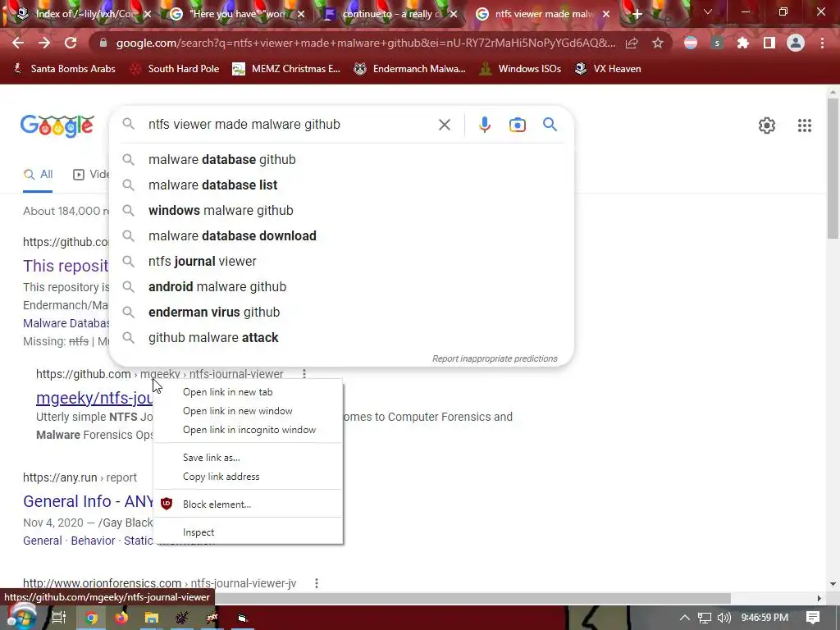
Task: Choose Open link in new window
Action: click(x=248, y=411)
